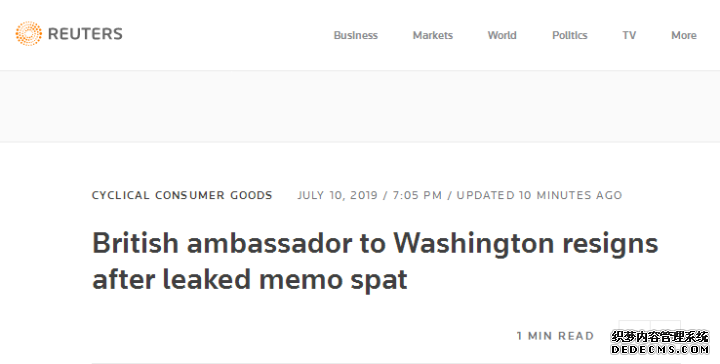Image resolution: width=720 pixels, height=364 pixels.
Task: Open the Business section
Action: point(355,35)
